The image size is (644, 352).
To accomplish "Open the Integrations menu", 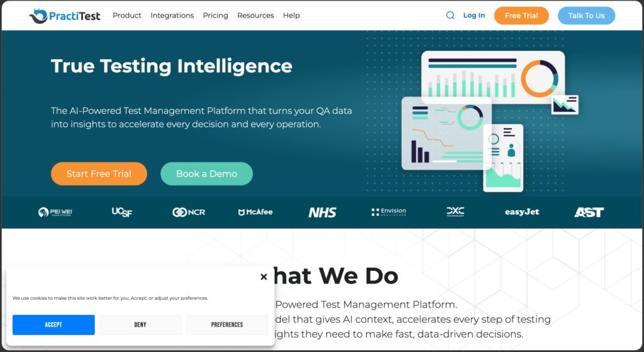I will (x=172, y=15).
